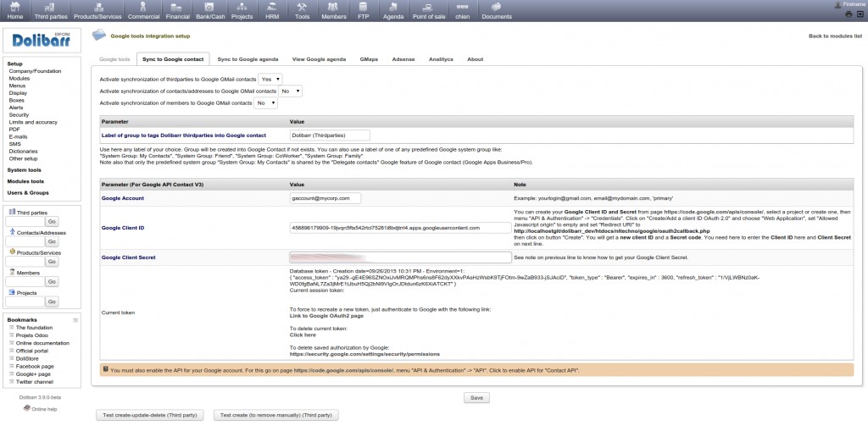This screenshot has height=426, width=868.
Task: Open members synchronization dropdown
Action: pos(266,102)
